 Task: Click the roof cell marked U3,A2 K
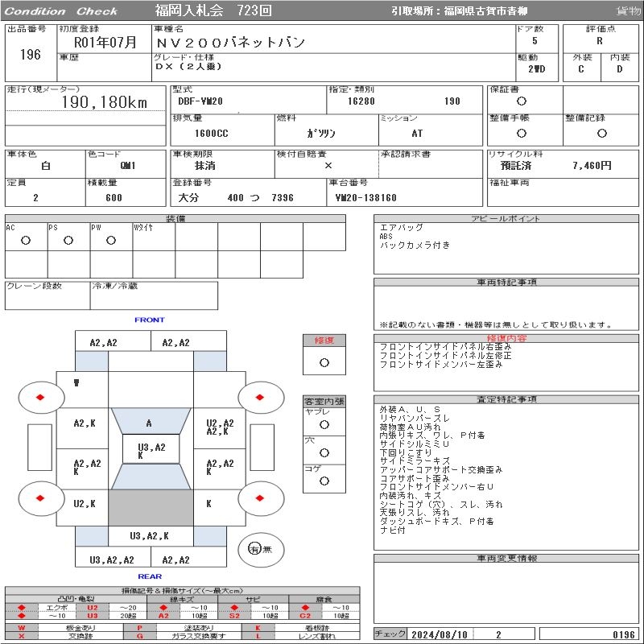coord(151,449)
